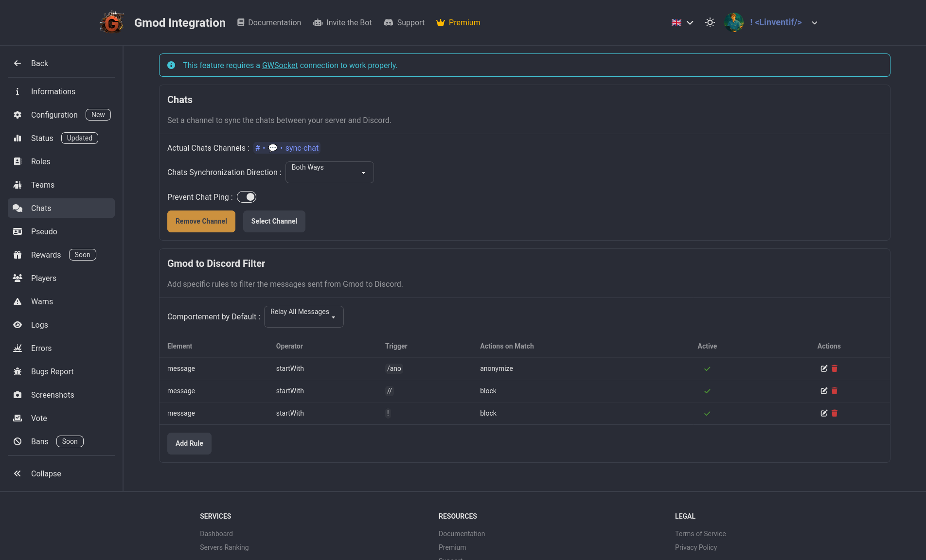Open the Screenshots sidebar section
This screenshot has height=560, width=926.
53,395
